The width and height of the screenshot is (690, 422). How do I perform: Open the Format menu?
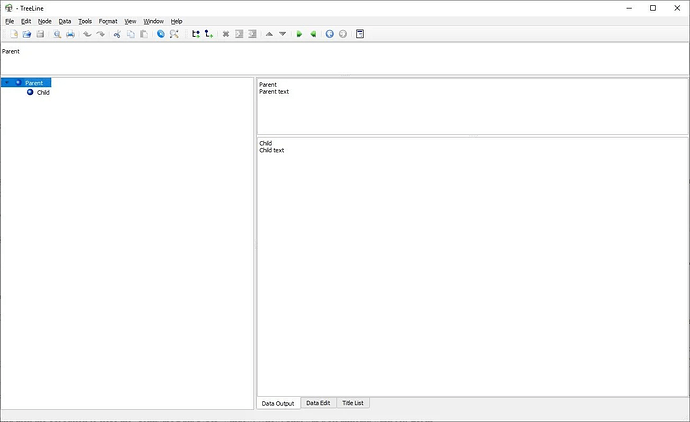(108, 21)
